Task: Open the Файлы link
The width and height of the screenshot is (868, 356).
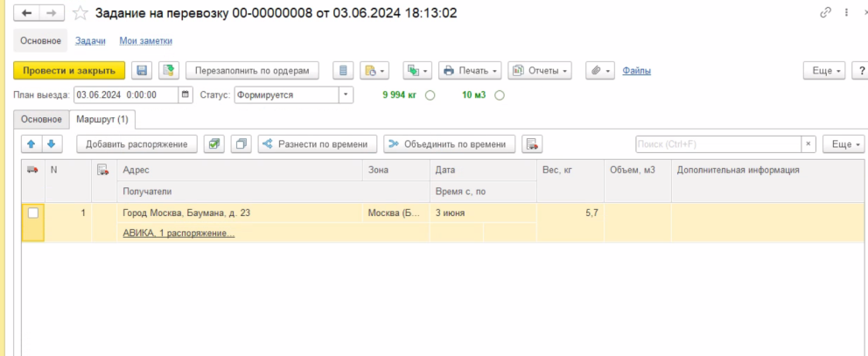Action: tap(636, 71)
